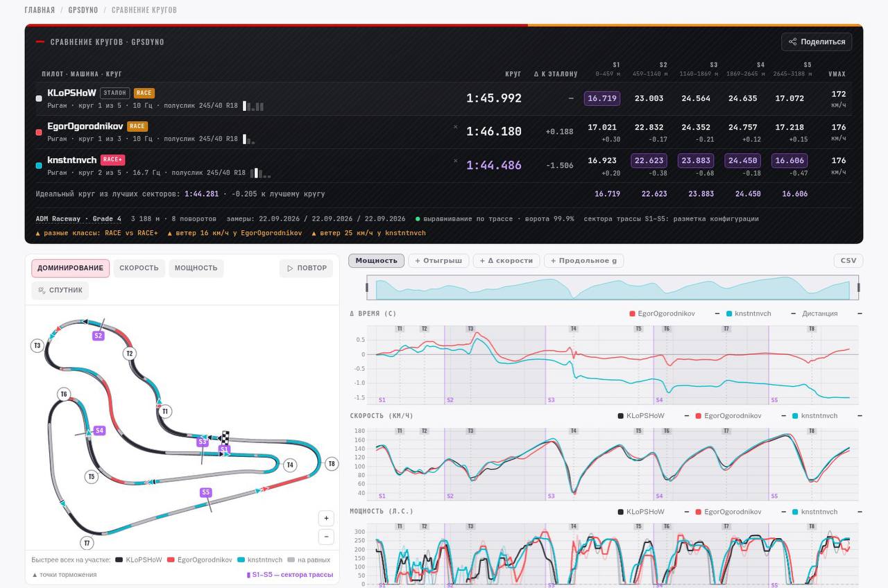This screenshot has height=588, width=888.
Task: Click the T3 corner marker on map
Action: tap(37, 345)
